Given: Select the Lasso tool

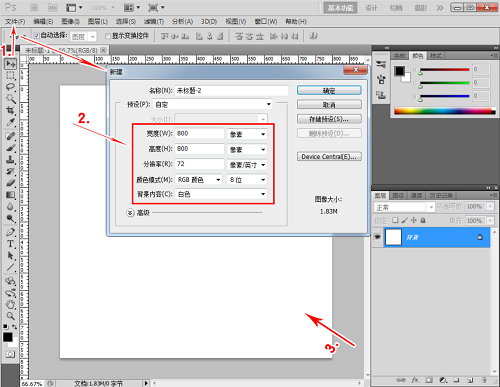Looking at the screenshot, I should (x=10, y=87).
